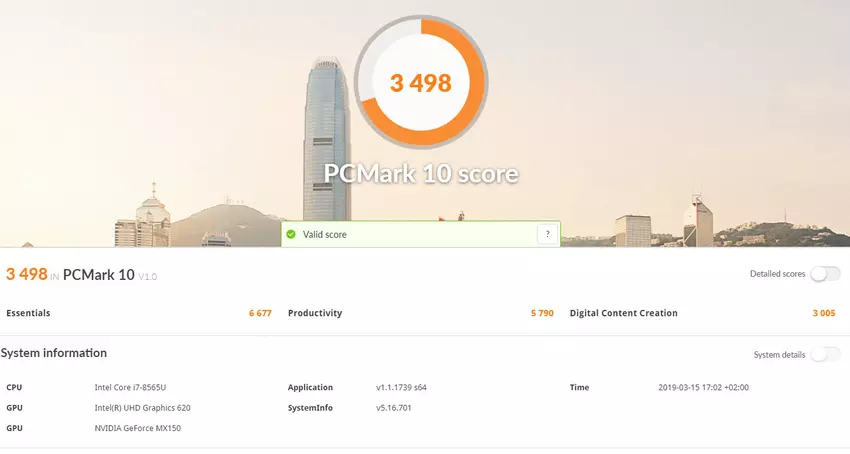850x454 pixels.
Task: Click the Productivity score value 5 790
Action: tap(541, 313)
